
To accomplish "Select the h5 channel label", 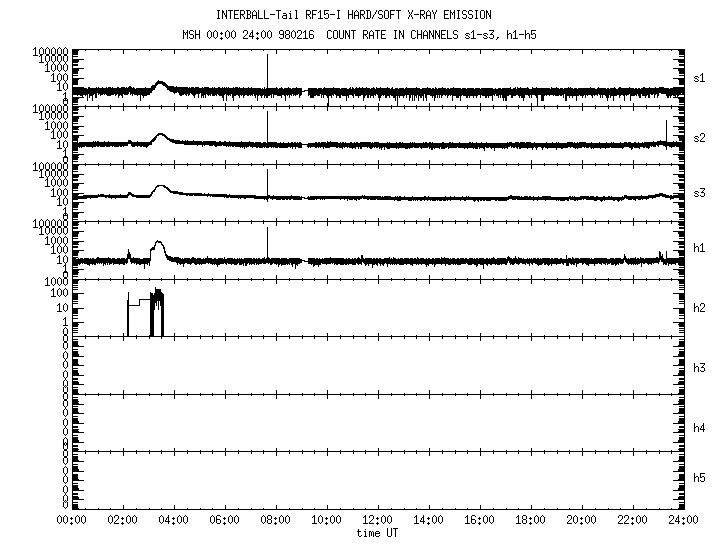I will (x=700, y=479).
